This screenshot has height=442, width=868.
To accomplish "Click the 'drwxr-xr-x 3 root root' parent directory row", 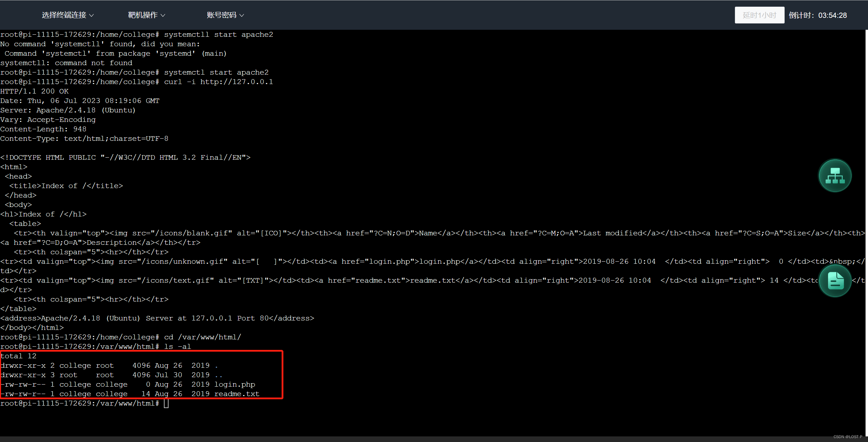I will tap(111, 375).
